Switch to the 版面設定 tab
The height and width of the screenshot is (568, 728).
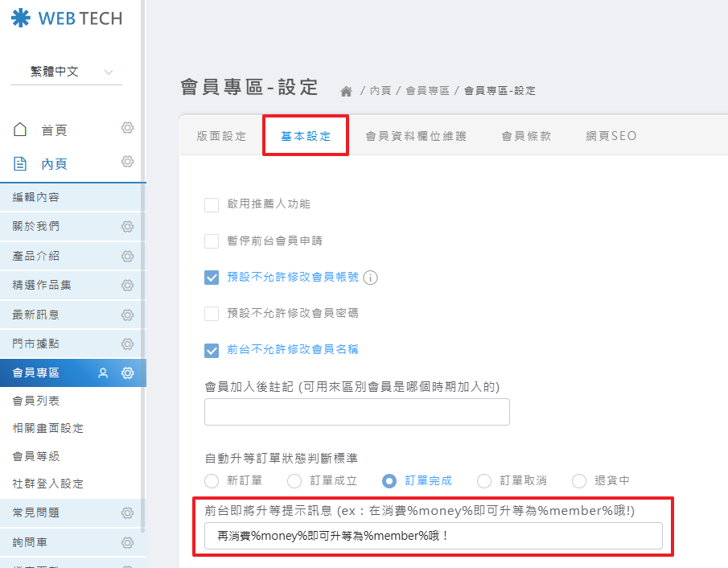[222, 136]
